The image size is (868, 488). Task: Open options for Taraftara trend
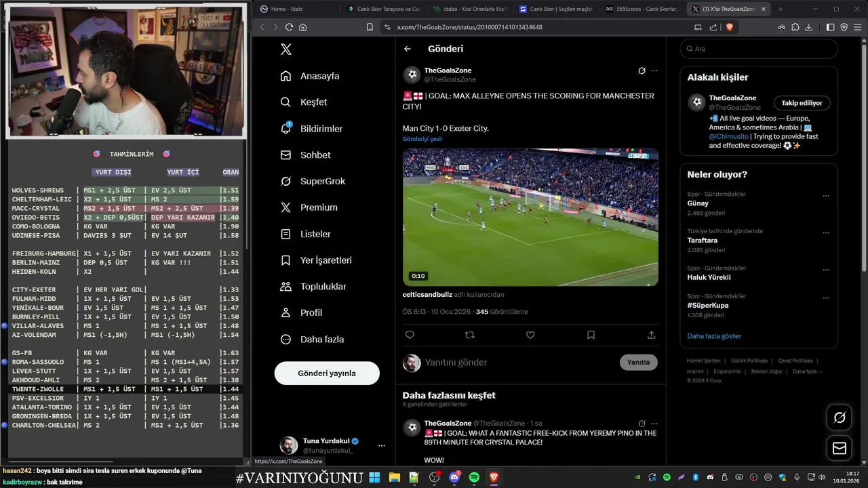pyautogui.click(x=826, y=232)
